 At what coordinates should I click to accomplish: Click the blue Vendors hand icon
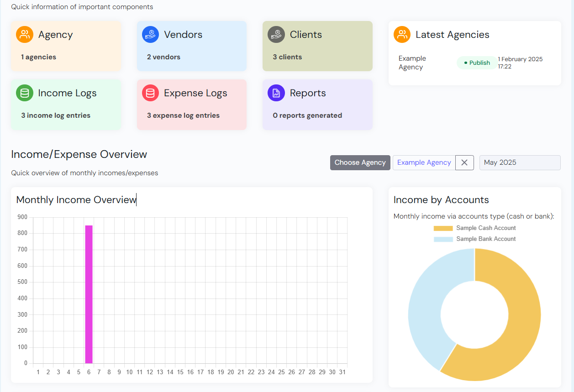pyautogui.click(x=150, y=35)
